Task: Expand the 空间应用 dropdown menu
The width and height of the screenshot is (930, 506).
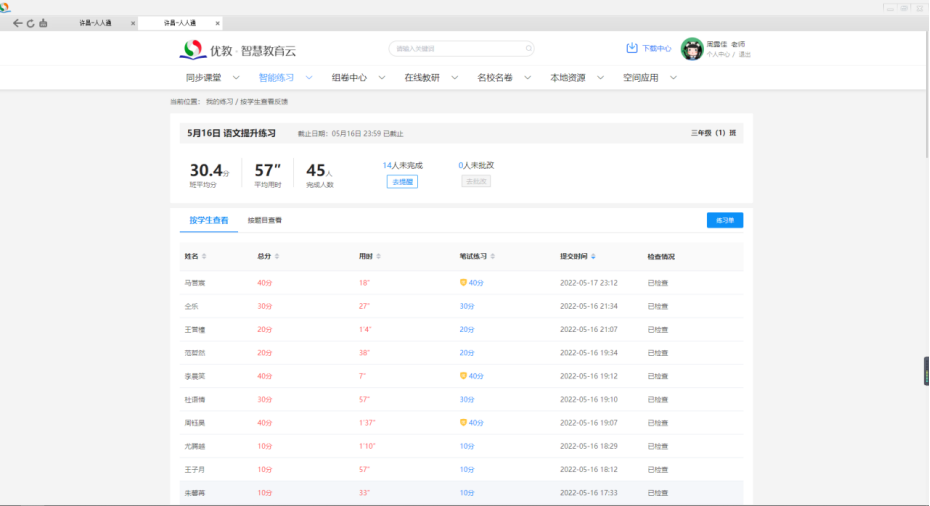Action: [x=673, y=78]
